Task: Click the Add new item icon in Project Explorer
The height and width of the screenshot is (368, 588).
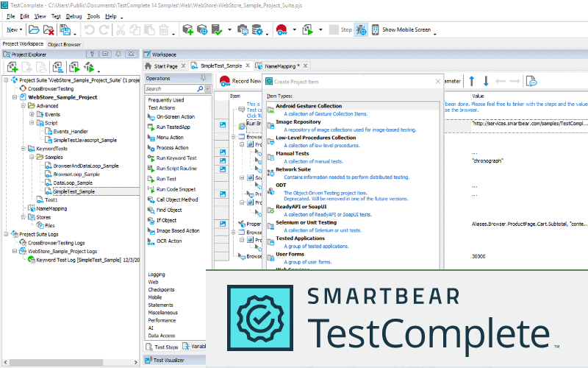Action: tap(12, 68)
